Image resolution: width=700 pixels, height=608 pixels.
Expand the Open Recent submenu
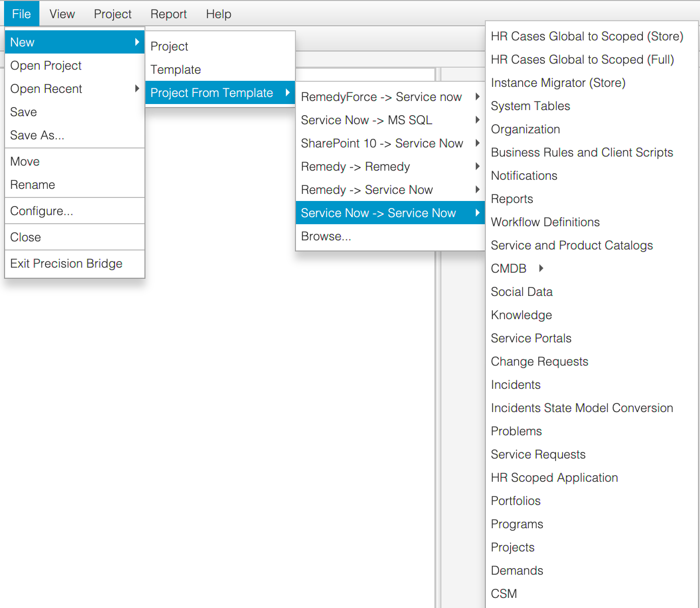[75, 88]
